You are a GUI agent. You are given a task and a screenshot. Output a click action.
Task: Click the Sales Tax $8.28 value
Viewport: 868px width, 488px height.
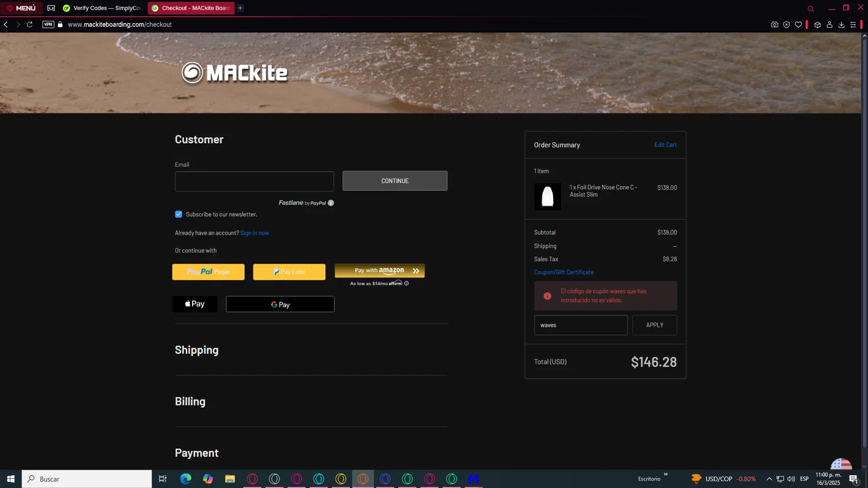click(x=670, y=259)
